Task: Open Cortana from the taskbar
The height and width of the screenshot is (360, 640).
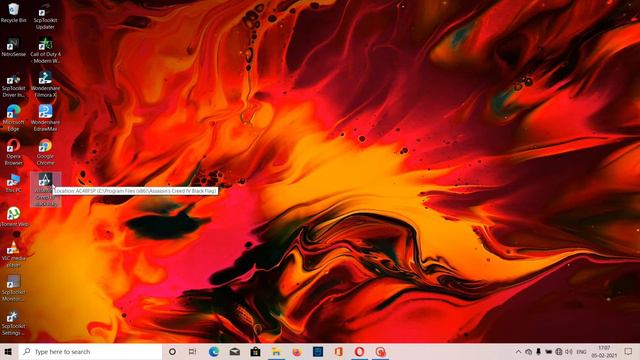Action: click(x=172, y=351)
